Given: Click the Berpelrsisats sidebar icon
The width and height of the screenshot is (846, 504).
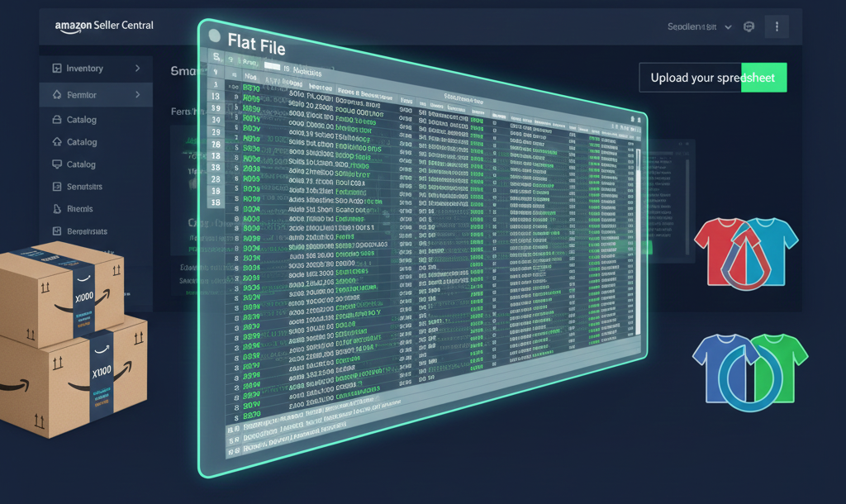Looking at the screenshot, I should pos(57,231).
